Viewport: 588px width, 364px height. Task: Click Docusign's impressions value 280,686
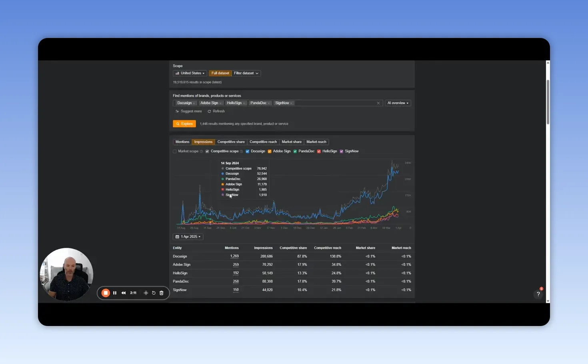click(266, 256)
